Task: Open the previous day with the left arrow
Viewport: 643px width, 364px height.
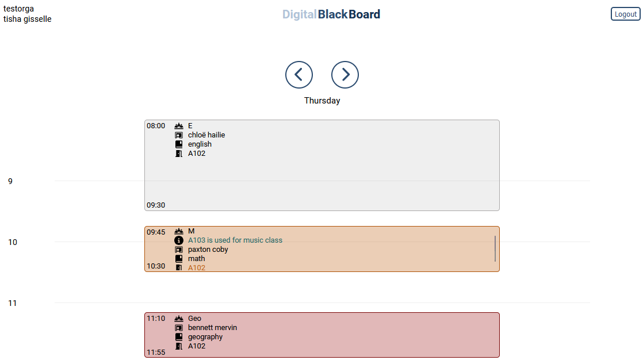Action: tap(299, 75)
